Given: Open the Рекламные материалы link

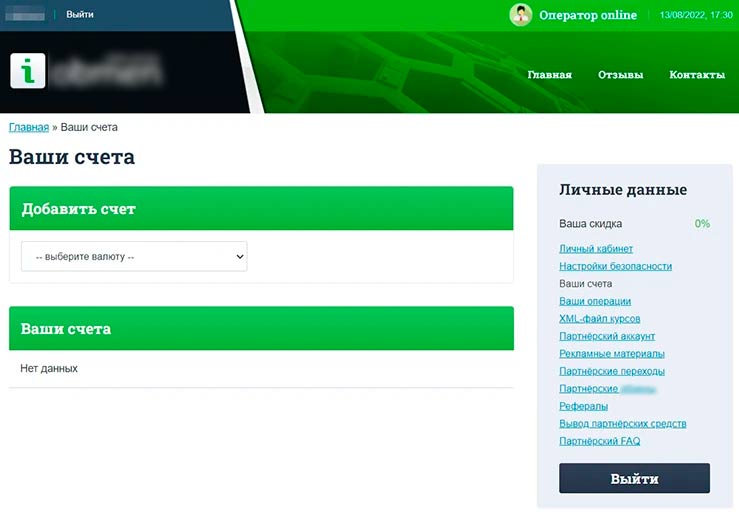Looking at the screenshot, I should (x=611, y=353).
